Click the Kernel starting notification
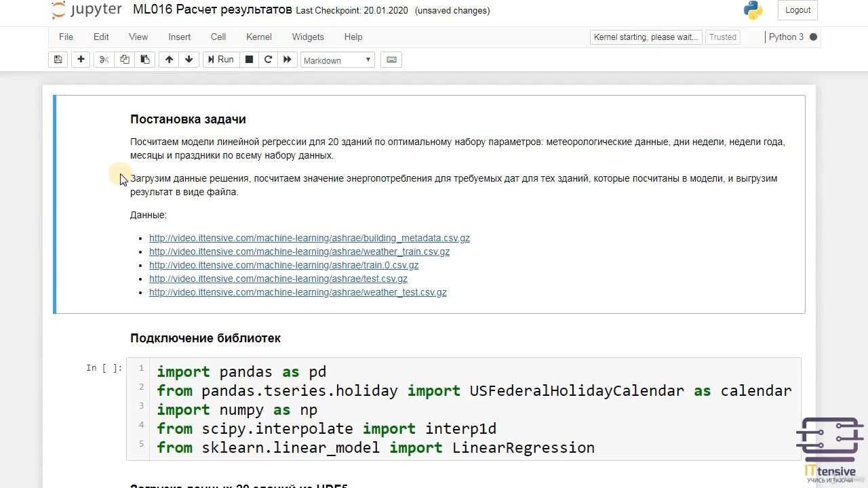The width and height of the screenshot is (868, 488). click(646, 37)
